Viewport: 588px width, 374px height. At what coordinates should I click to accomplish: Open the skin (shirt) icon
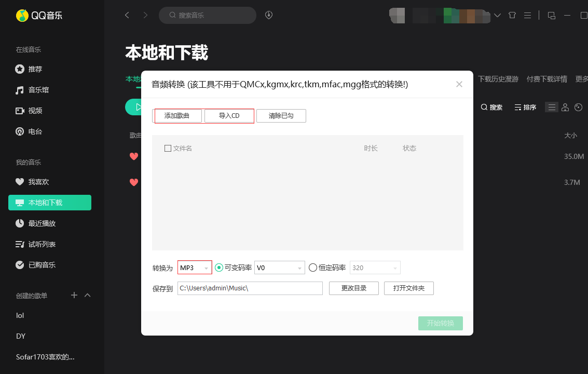512,16
